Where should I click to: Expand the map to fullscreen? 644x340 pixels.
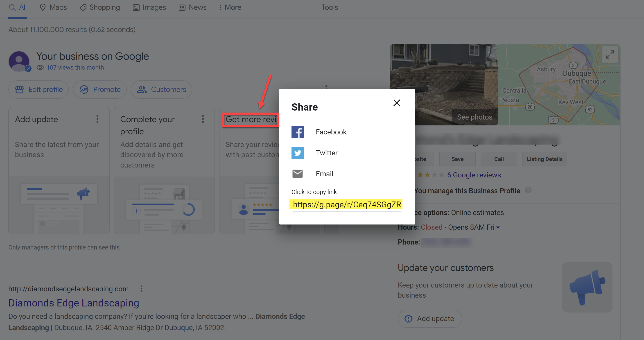point(610,54)
